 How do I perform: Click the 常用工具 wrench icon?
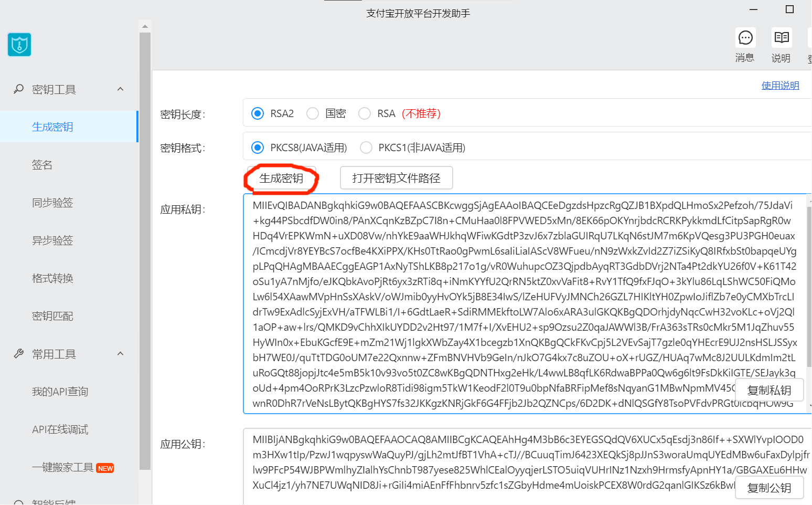(19, 354)
